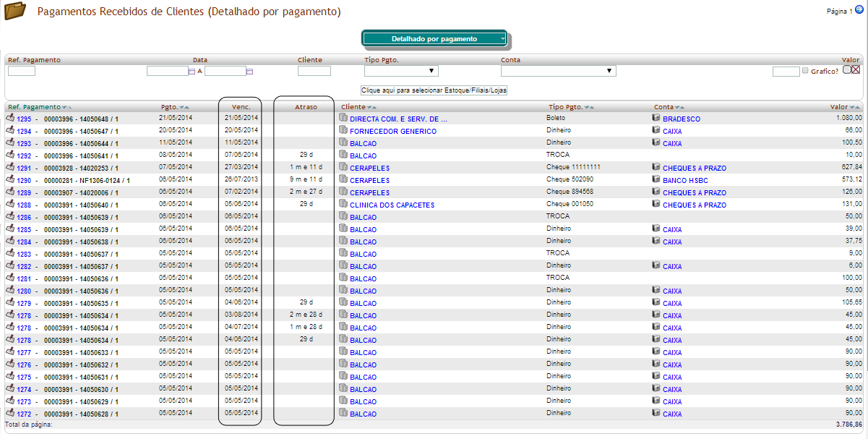Open calendar picker for the end date
The height and width of the screenshot is (439, 868).
click(x=249, y=72)
